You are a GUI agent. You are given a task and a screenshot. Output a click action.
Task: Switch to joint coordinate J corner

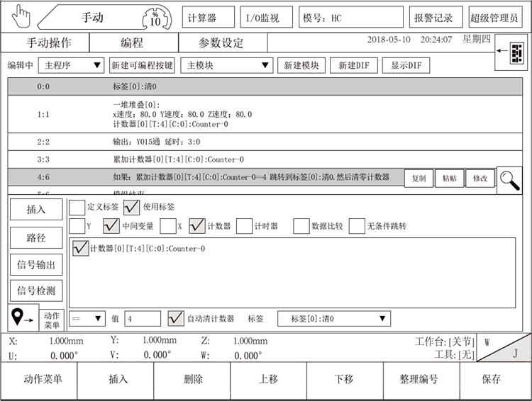514,352
